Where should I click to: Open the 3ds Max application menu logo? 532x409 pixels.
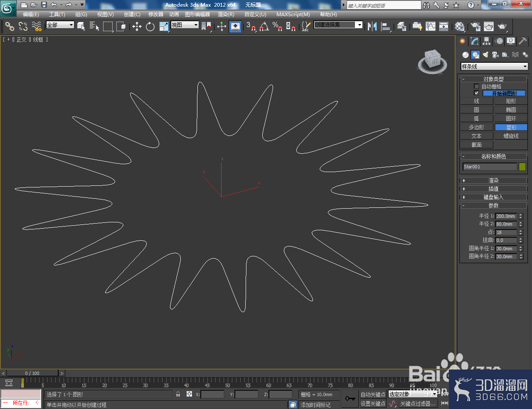click(8, 7)
